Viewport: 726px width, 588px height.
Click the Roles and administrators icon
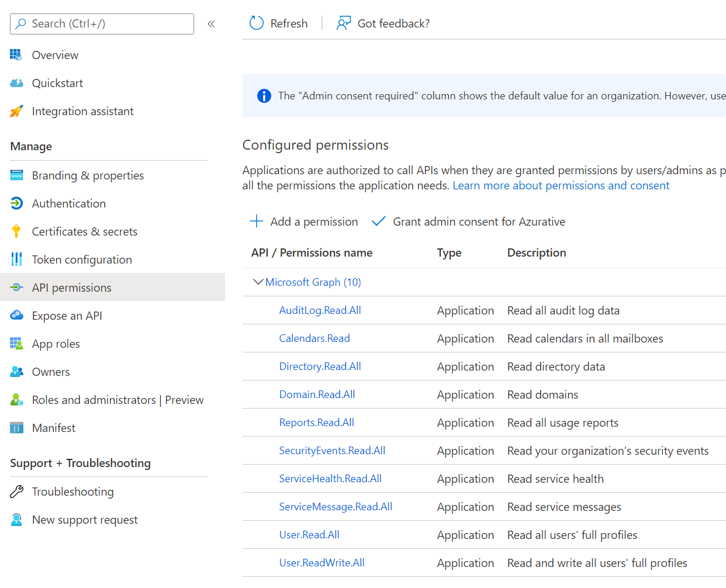16,400
